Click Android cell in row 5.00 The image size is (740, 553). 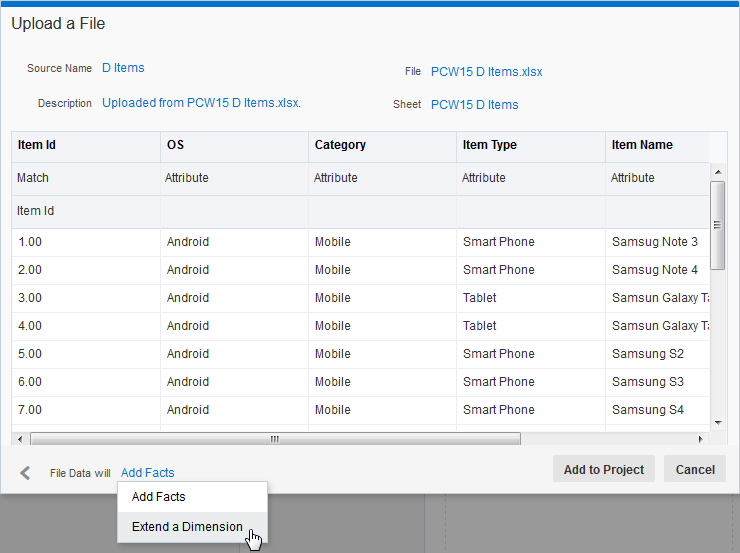pyautogui.click(x=234, y=354)
